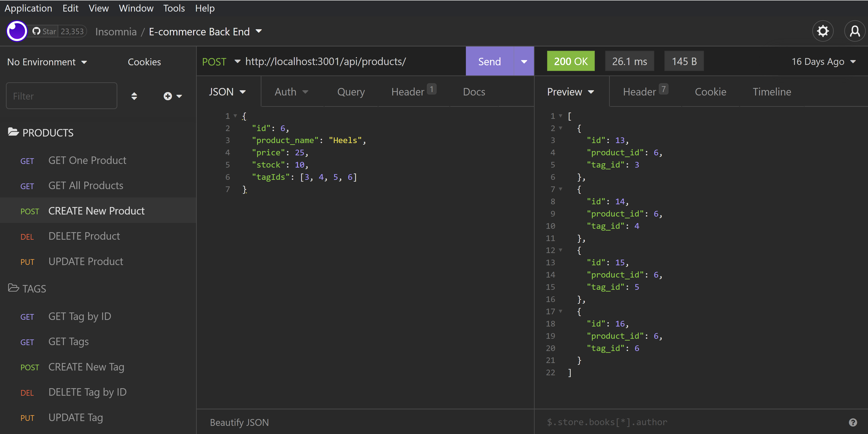
Task: Collapse response line 12 fold arrow
Action: (560, 250)
